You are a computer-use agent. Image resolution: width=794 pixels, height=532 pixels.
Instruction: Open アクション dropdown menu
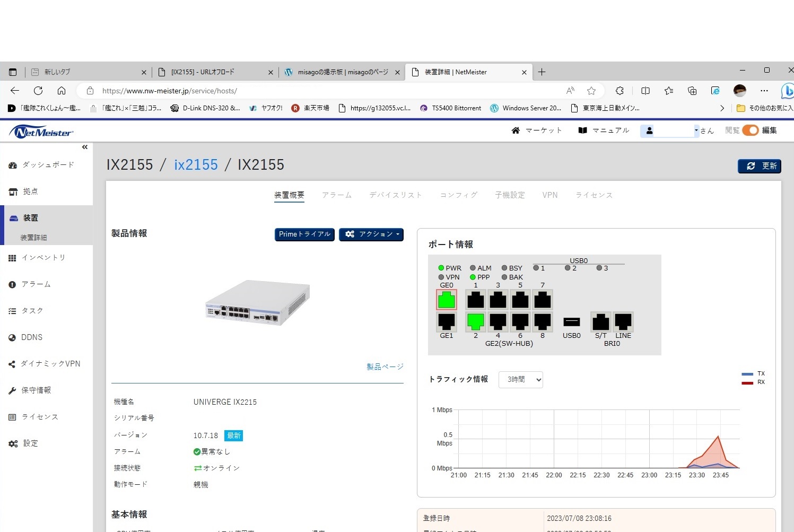371,234
